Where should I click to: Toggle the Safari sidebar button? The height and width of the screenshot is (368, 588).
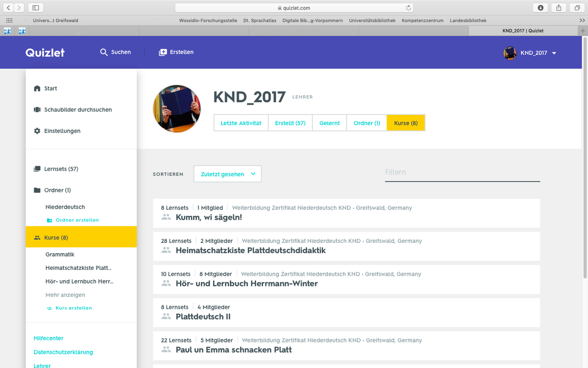click(x=36, y=8)
